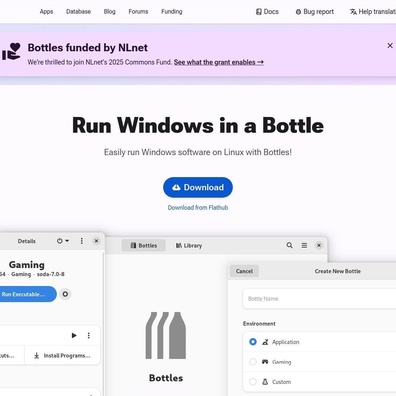Click the blue Download button

pos(198,187)
